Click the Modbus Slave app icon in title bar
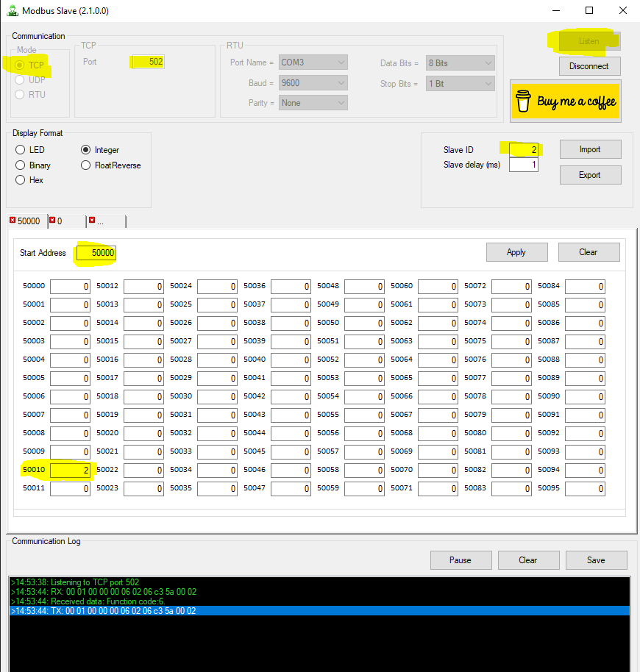The width and height of the screenshot is (640, 672). [x=13, y=10]
